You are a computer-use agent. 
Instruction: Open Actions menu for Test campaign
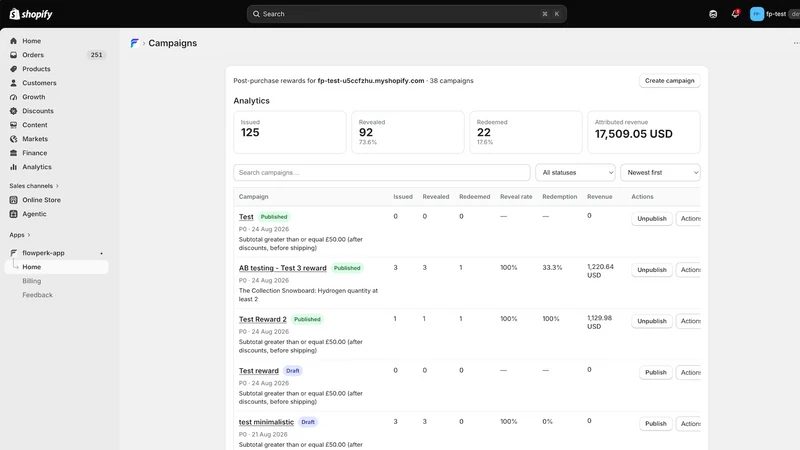[x=689, y=218]
